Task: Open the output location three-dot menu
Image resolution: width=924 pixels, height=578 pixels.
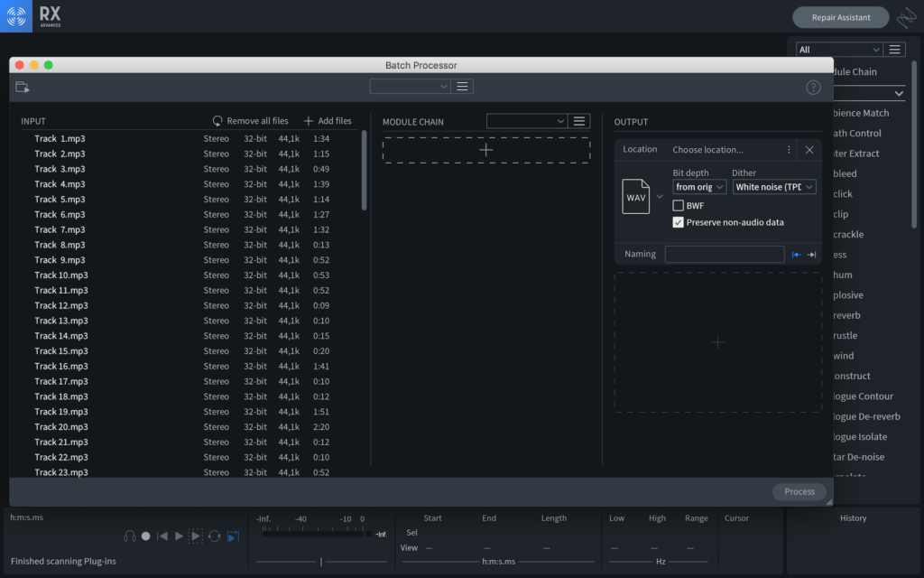Action: (789, 150)
